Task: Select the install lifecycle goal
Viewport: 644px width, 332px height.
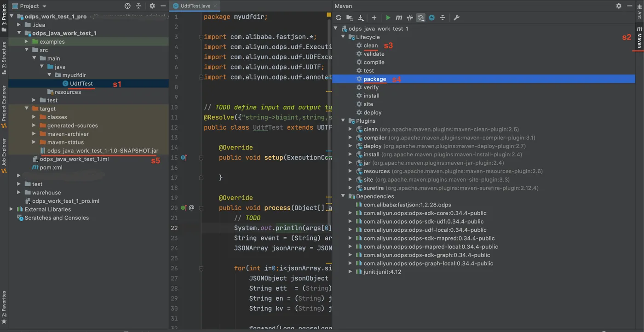Action: coord(372,96)
